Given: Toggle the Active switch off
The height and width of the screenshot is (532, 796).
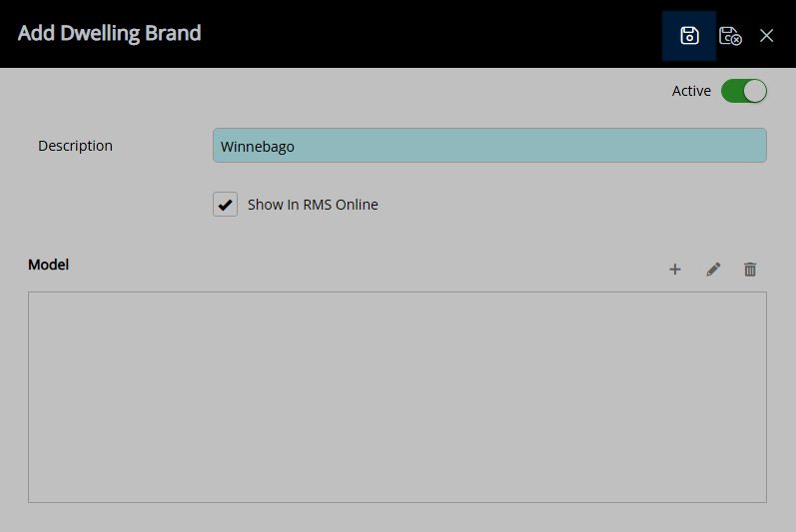Looking at the screenshot, I should tap(743, 91).
